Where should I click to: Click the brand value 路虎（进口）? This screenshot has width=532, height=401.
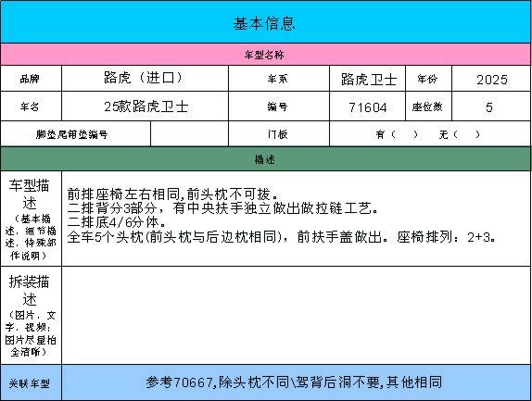pos(145,79)
